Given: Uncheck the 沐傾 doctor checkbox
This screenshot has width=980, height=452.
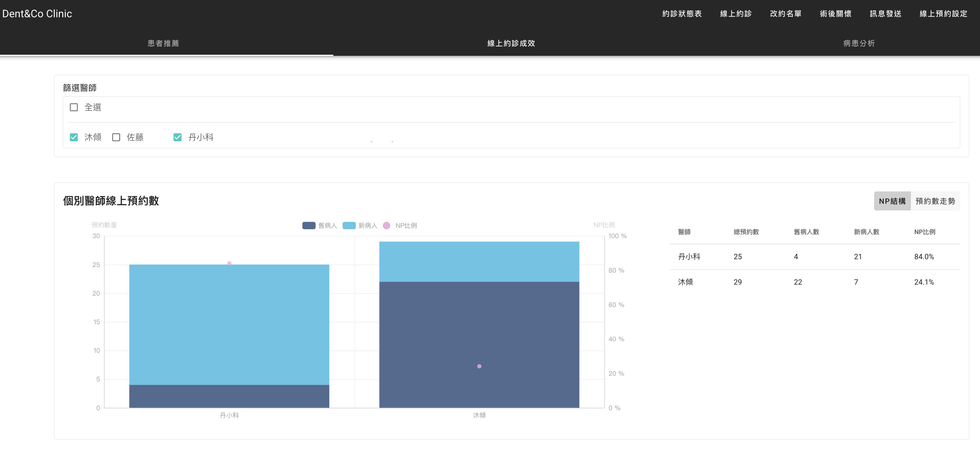Looking at the screenshot, I should [74, 137].
